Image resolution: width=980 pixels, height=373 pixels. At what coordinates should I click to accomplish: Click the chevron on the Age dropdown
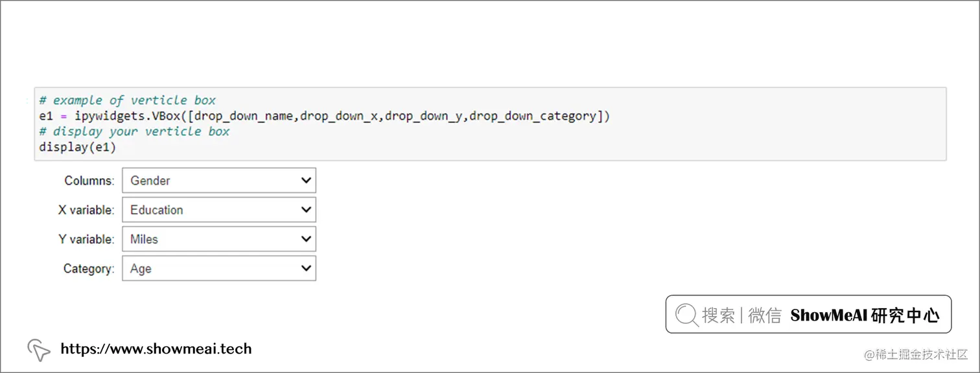306,267
